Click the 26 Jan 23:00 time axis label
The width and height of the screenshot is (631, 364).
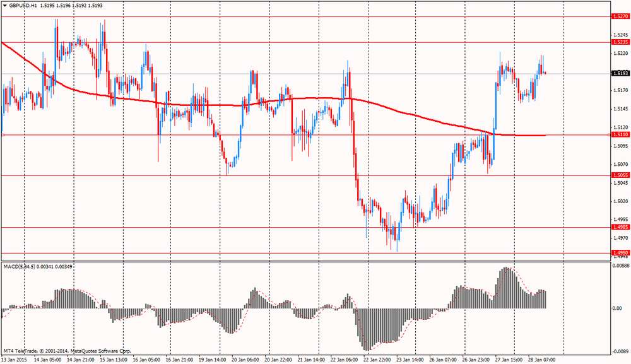point(476,360)
